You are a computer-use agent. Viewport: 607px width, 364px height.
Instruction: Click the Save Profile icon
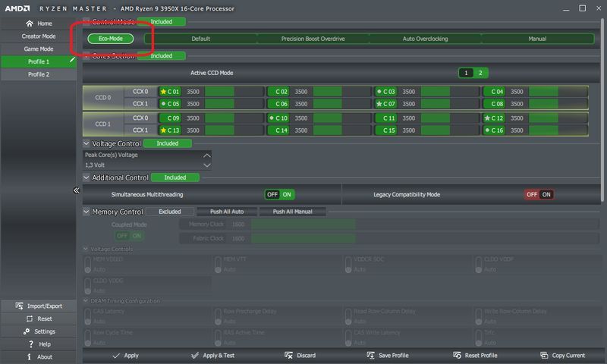click(370, 355)
